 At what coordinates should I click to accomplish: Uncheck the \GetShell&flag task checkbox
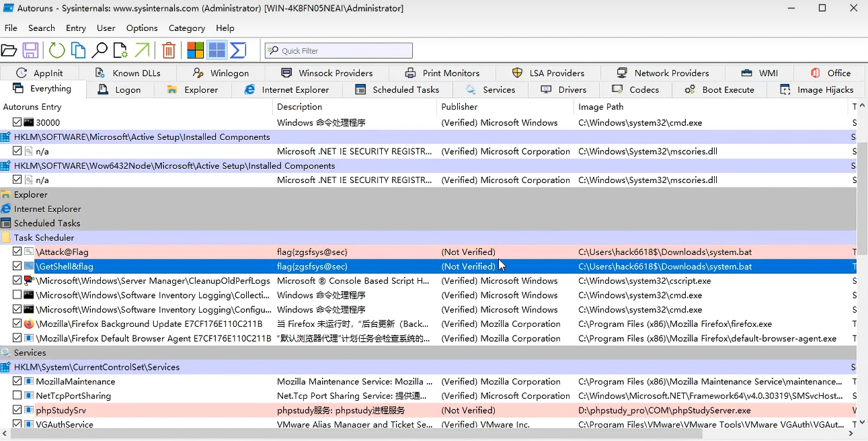(17, 266)
